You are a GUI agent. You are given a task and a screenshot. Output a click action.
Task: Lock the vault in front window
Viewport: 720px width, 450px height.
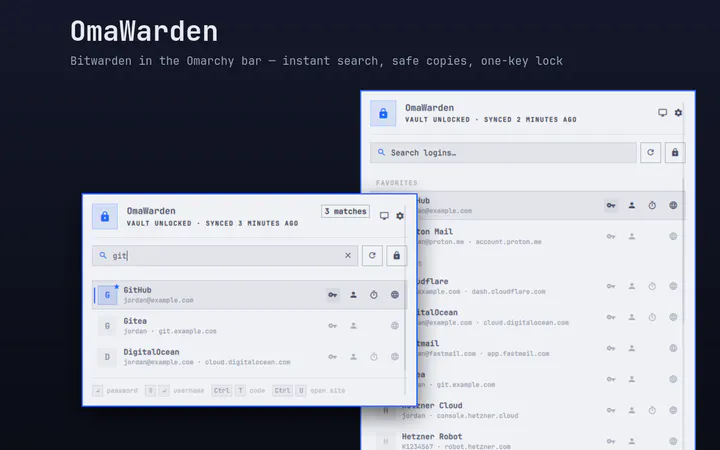click(397, 255)
